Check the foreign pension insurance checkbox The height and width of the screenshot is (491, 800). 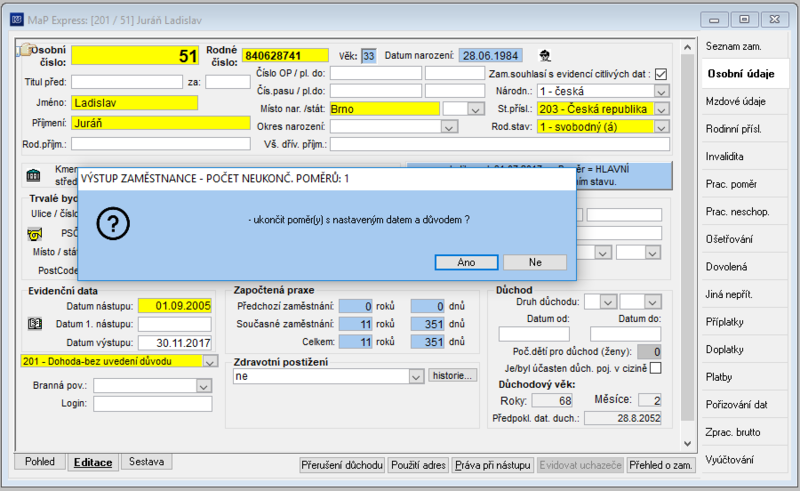[656, 368]
